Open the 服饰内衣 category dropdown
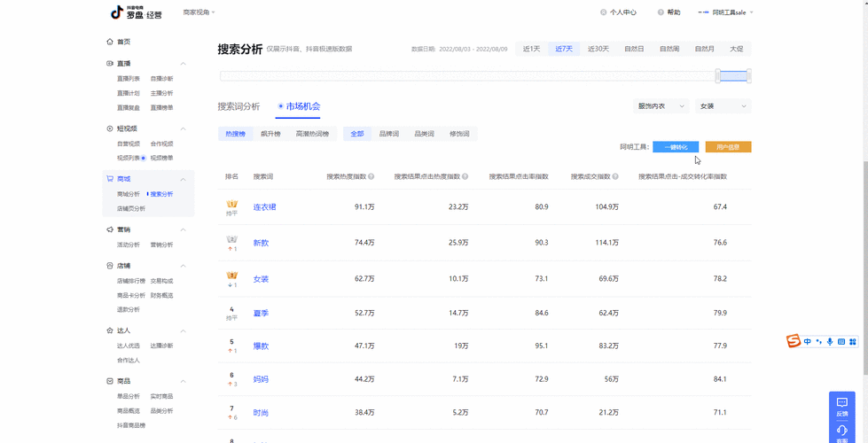The width and height of the screenshot is (868, 443). [661, 106]
